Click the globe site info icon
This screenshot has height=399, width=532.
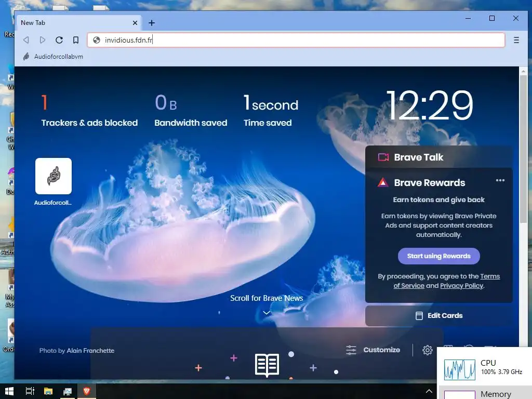tap(97, 40)
